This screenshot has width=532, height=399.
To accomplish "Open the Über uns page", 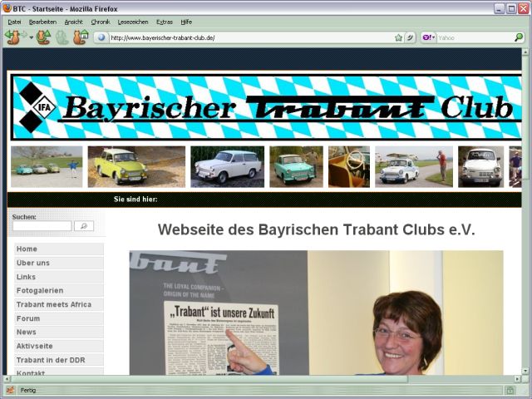I will coord(59,263).
